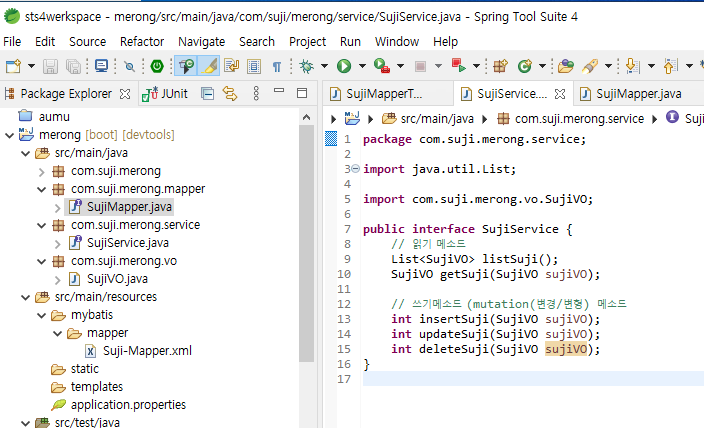This screenshot has width=704, height=428.
Task: Click the green Run button
Action: (344, 66)
